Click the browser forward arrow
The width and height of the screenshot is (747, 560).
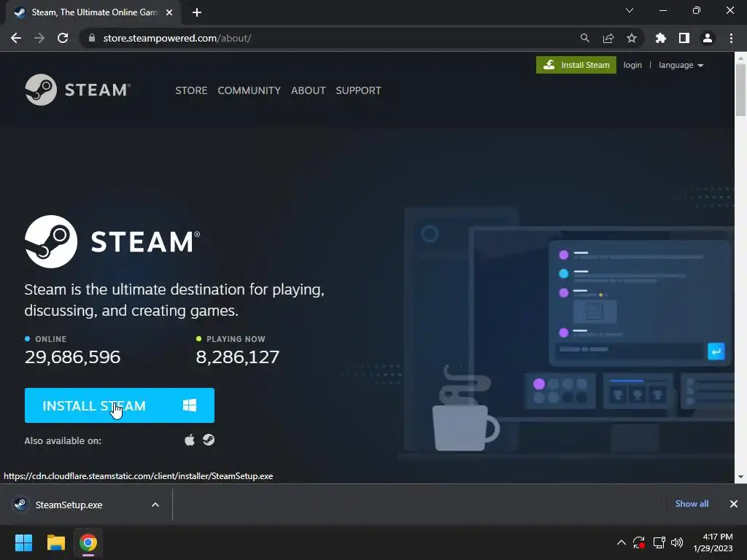pos(39,38)
